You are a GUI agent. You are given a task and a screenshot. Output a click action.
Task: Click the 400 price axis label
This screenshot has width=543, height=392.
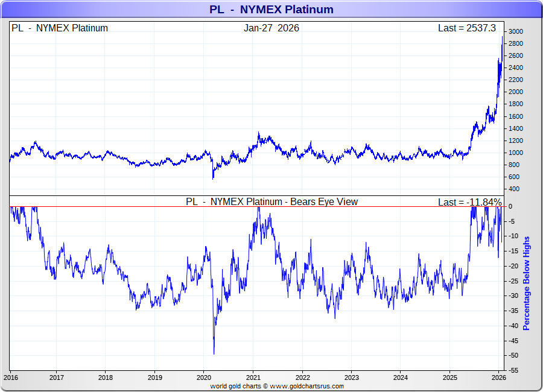point(514,189)
